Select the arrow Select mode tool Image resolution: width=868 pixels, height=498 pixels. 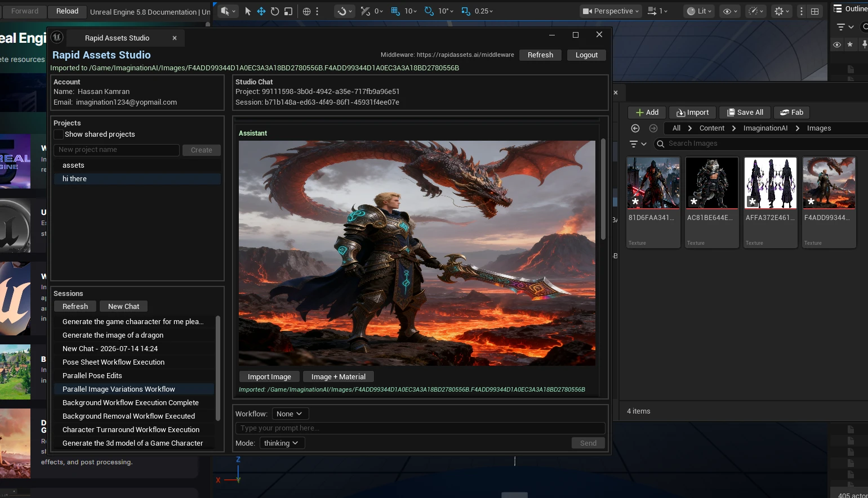(x=248, y=11)
